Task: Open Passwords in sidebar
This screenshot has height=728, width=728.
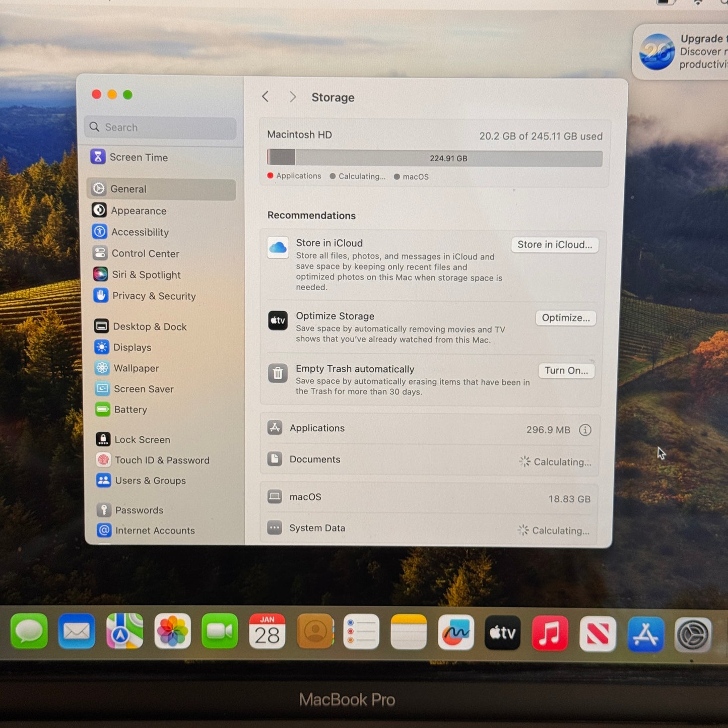Action: (161, 510)
